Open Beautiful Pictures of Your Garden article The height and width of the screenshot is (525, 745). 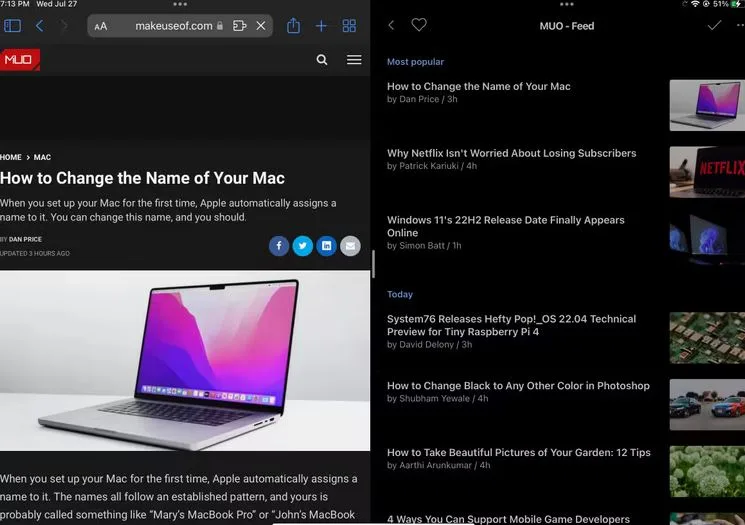(518, 452)
